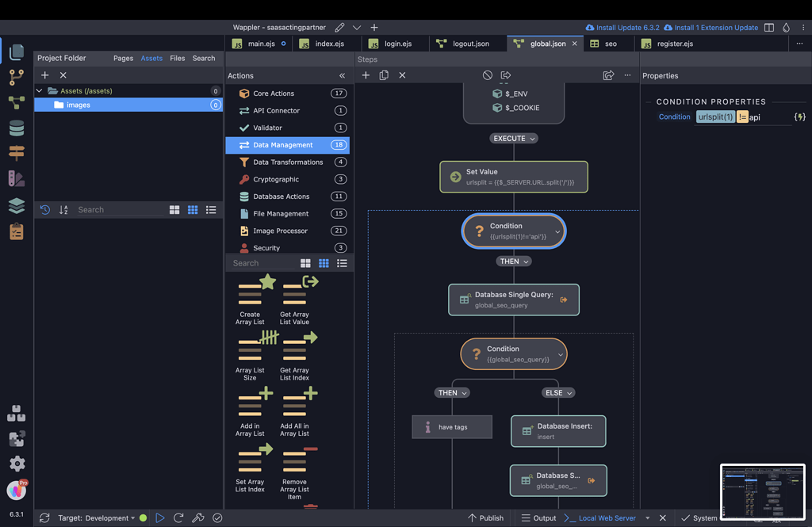This screenshot has height=527, width=812.
Task: Open the Pages tab in Project Folder
Action: pos(123,58)
